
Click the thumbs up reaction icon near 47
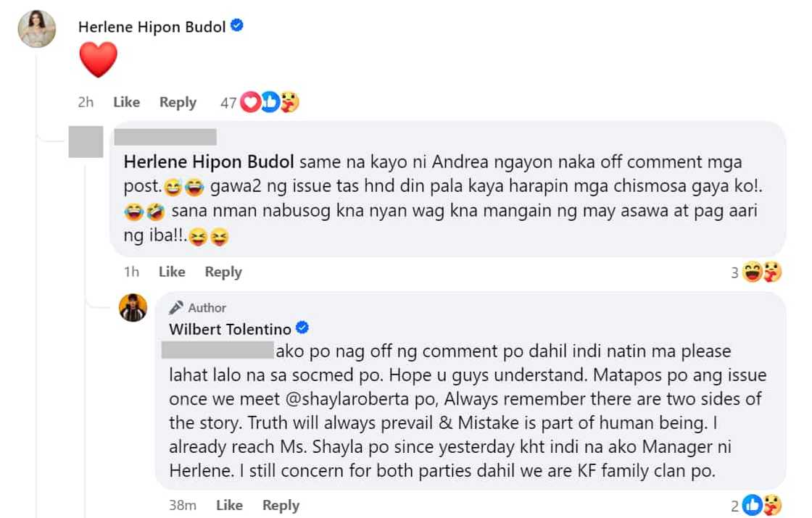point(269,102)
